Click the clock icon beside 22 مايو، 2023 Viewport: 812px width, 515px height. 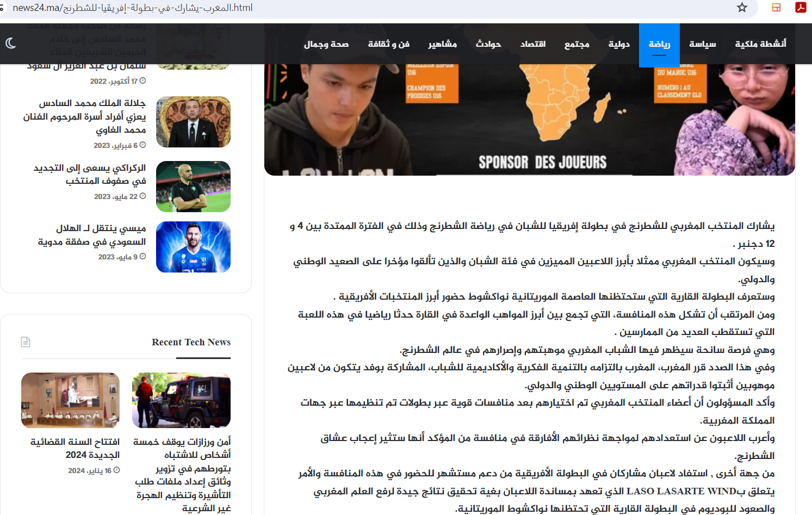tap(143, 196)
